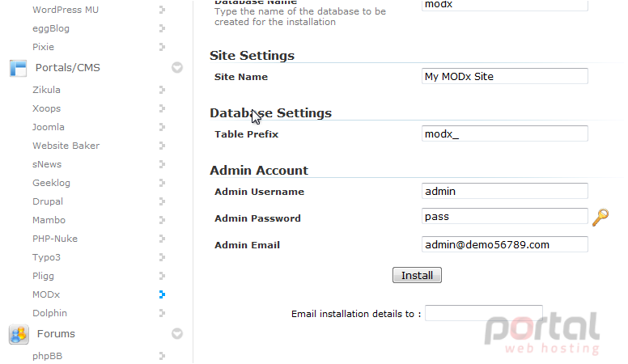Choose Joomla in sidebar
The width and height of the screenshot is (628, 364).
tap(48, 127)
